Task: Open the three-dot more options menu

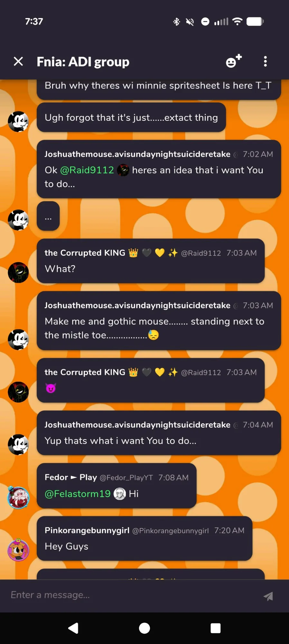Action: (x=265, y=61)
